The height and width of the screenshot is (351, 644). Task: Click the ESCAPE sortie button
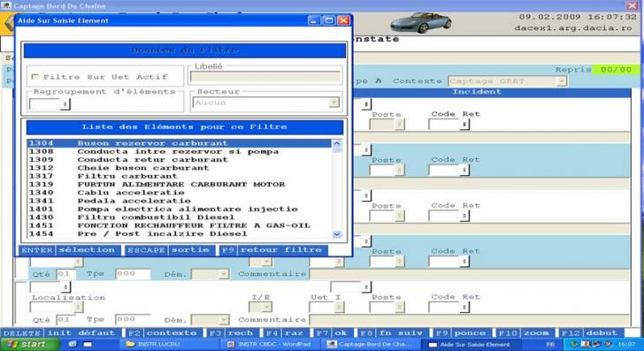169,250
